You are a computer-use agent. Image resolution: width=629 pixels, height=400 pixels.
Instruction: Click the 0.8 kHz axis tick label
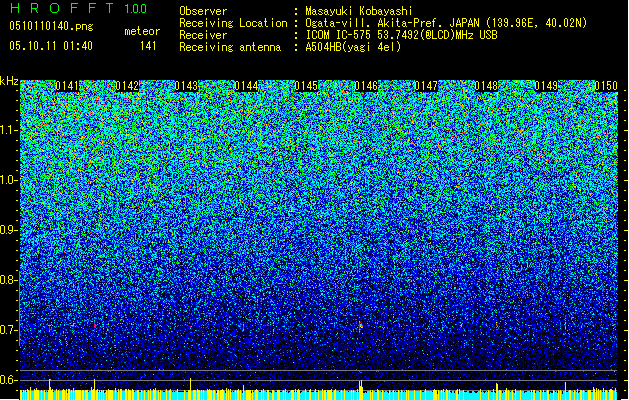coord(8,280)
